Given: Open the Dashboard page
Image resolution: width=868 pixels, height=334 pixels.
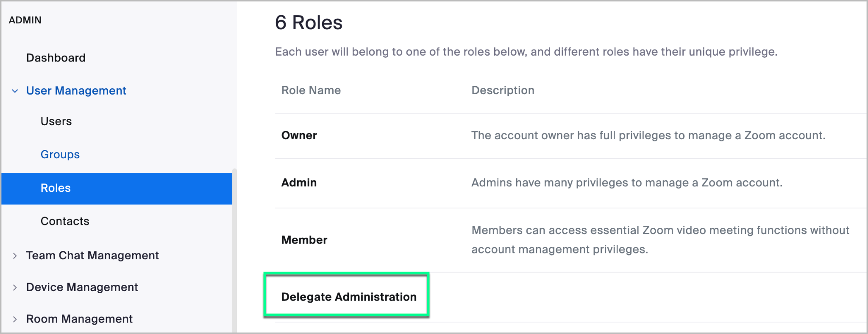Looking at the screenshot, I should 56,58.
